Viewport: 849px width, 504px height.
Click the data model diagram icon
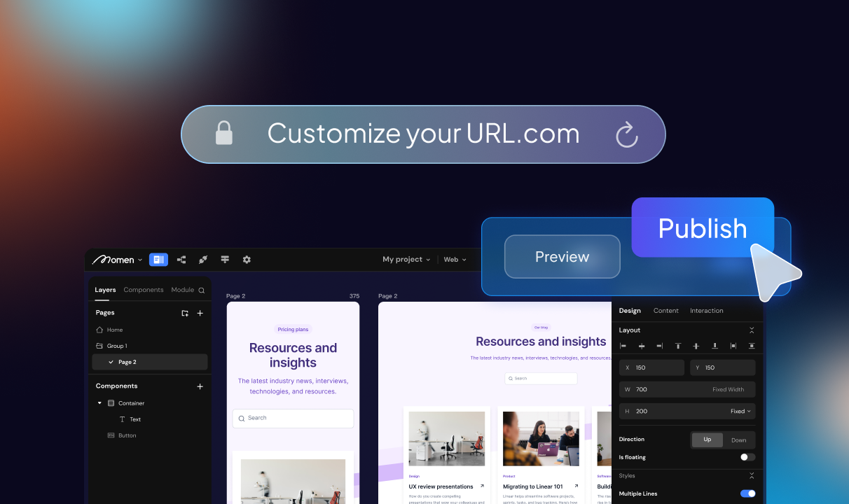(181, 260)
